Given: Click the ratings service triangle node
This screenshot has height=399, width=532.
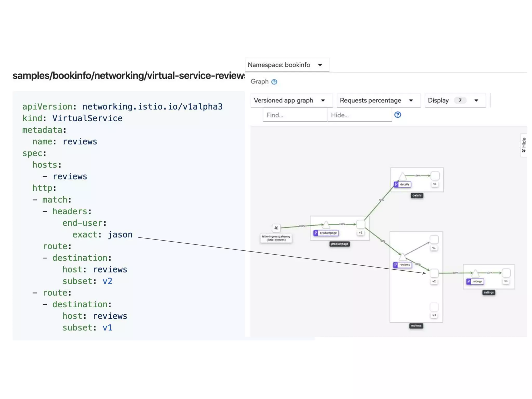Looking at the screenshot, I should coord(475,273).
